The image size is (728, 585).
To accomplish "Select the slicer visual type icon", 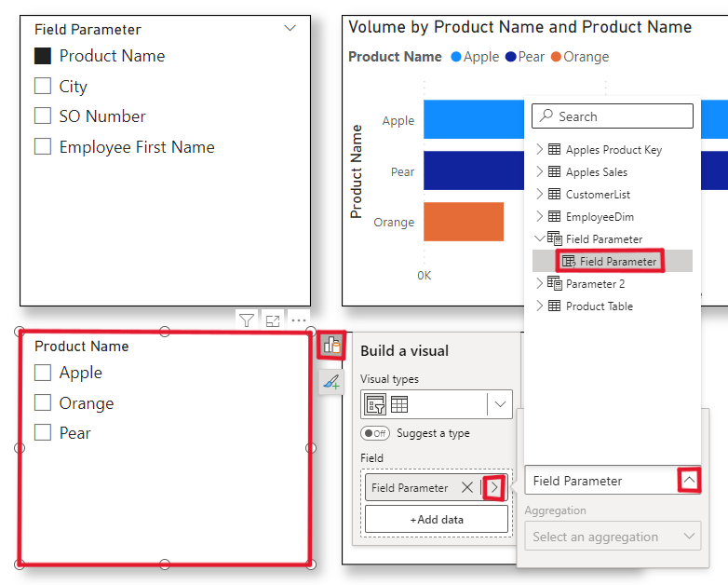I will click(x=376, y=404).
